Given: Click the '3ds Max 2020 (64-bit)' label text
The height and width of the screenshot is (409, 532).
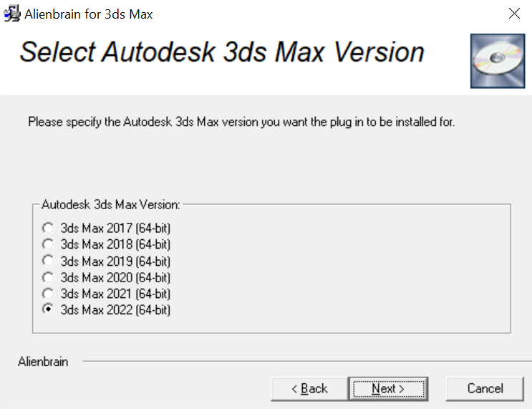Looking at the screenshot, I should [x=115, y=277].
